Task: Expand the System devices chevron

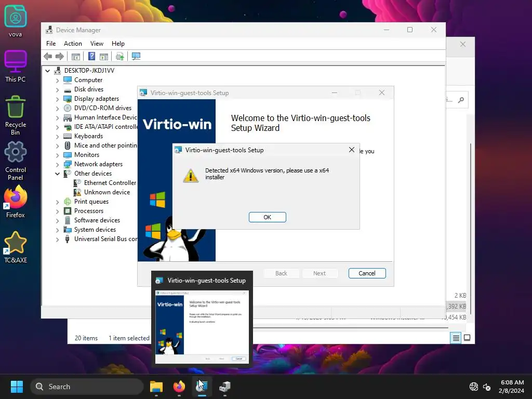Action: click(57, 230)
